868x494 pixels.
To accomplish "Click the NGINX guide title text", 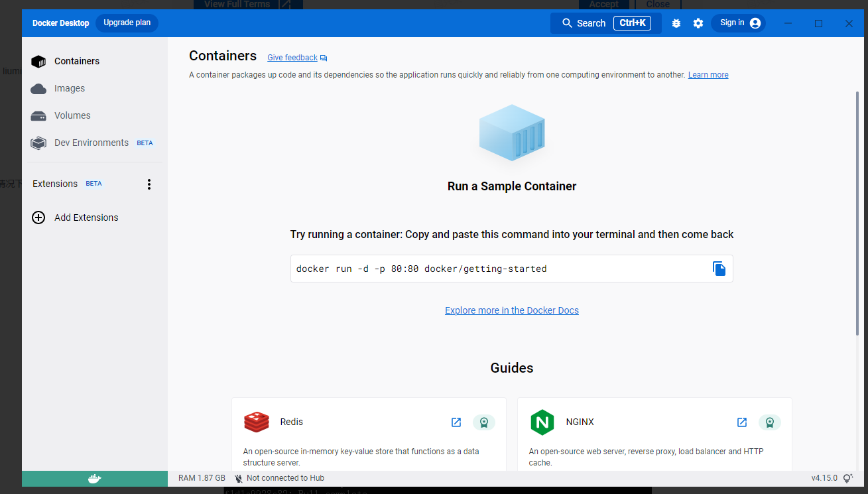I will tap(580, 422).
